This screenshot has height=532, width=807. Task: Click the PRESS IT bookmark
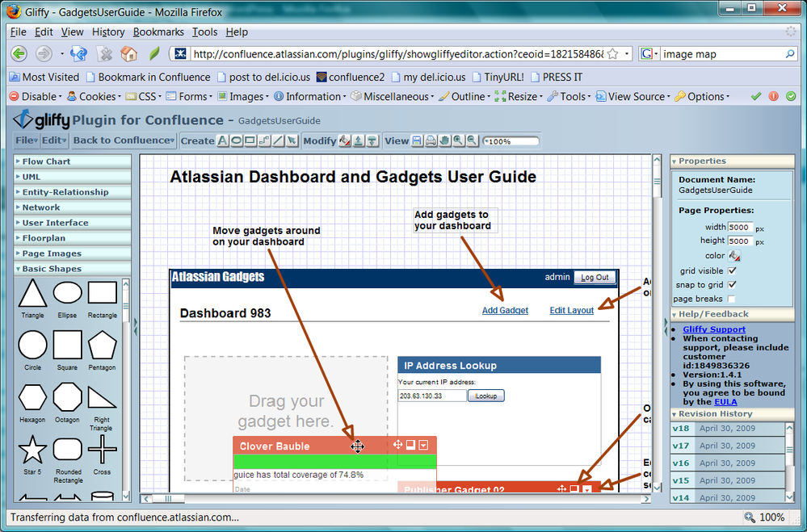pos(557,77)
